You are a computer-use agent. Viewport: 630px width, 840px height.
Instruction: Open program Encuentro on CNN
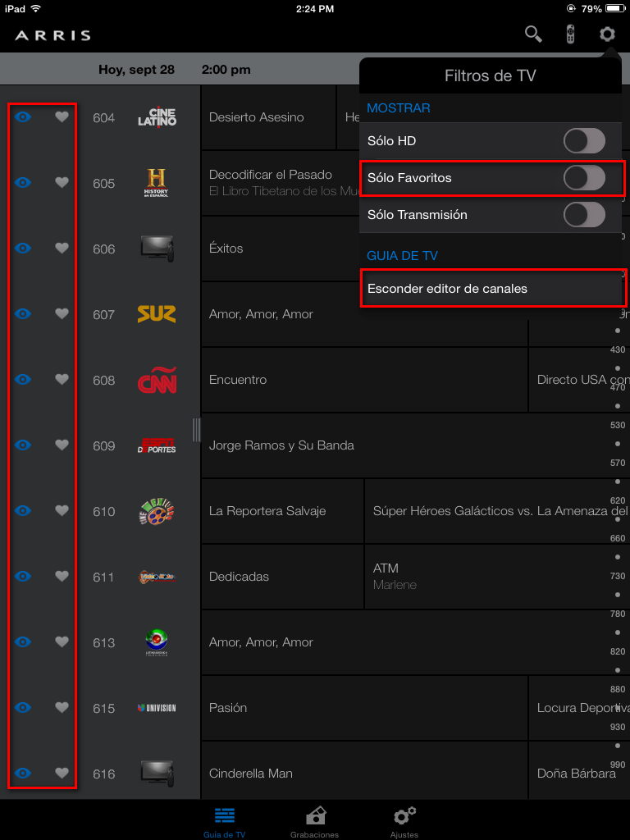(x=364, y=380)
